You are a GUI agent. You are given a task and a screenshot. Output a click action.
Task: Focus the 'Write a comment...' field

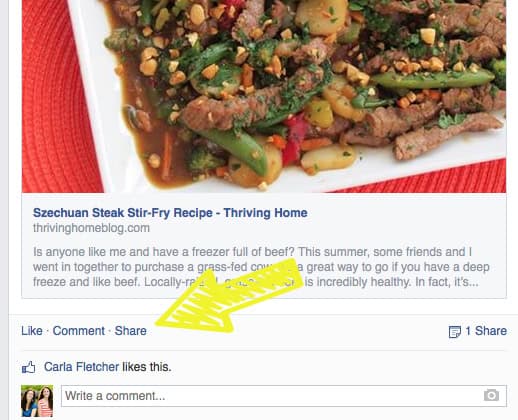[x=284, y=396]
